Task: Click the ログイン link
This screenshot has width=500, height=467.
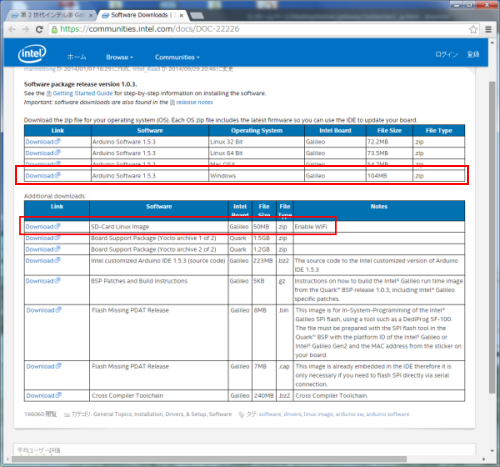Action: 446,54
